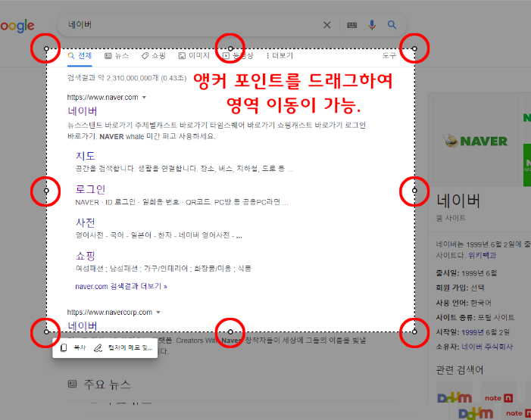Open the 로그인 sitelink
531x420 pixels.
[90, 189]
